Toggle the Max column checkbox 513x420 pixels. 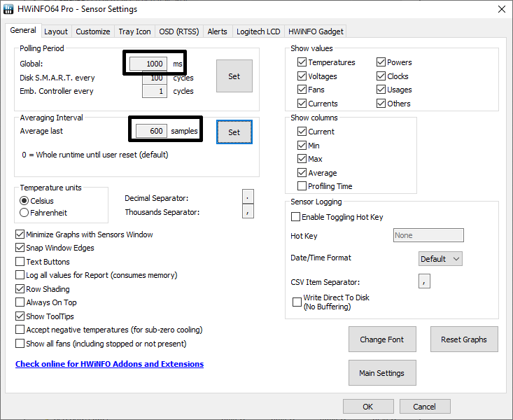[310, 159]
